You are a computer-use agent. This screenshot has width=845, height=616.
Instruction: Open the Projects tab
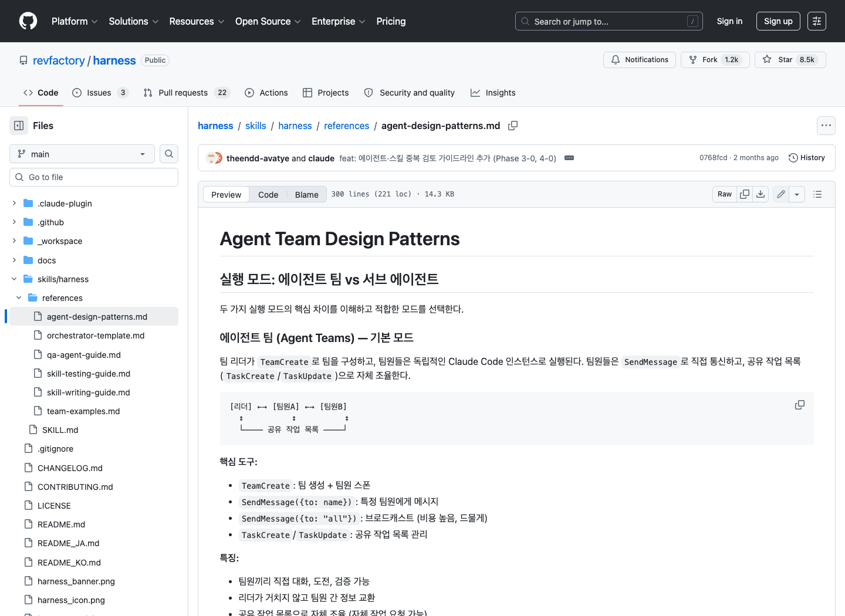click(x=326, y=93)
